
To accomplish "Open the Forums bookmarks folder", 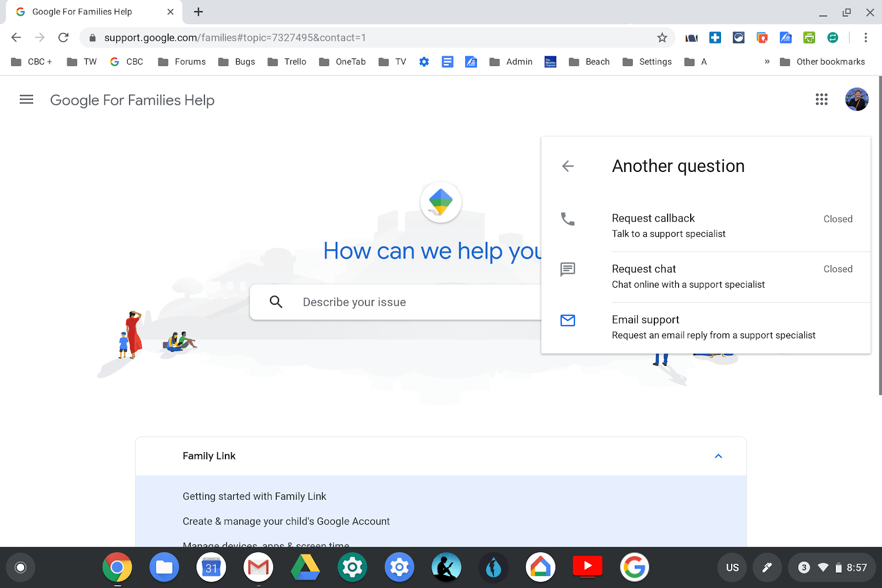I will (182, 62).
